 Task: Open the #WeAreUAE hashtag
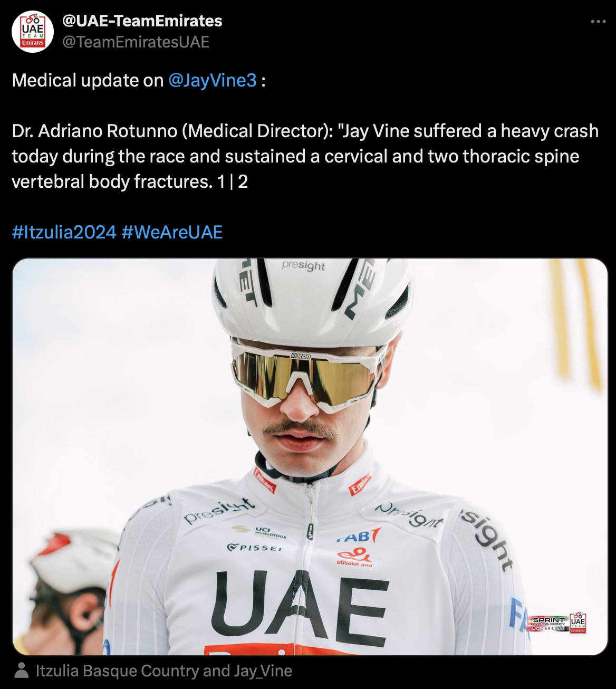(x=172, y=232)
